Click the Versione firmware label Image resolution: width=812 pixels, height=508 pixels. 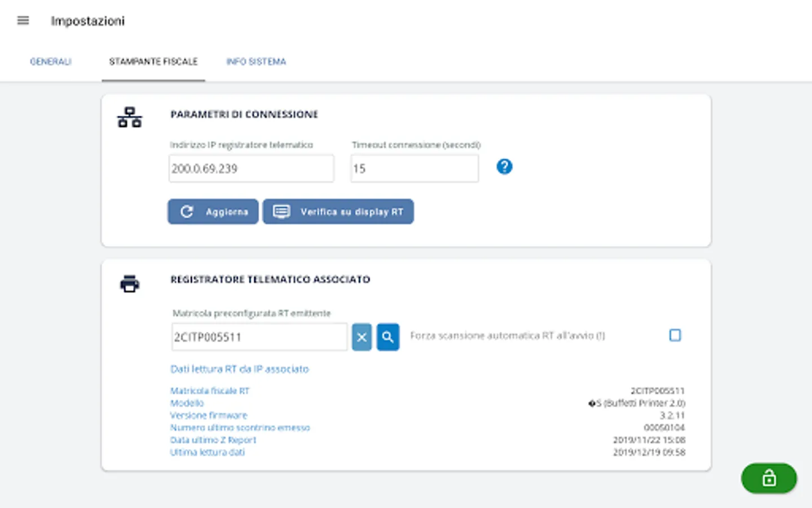(x=209, y=415)
